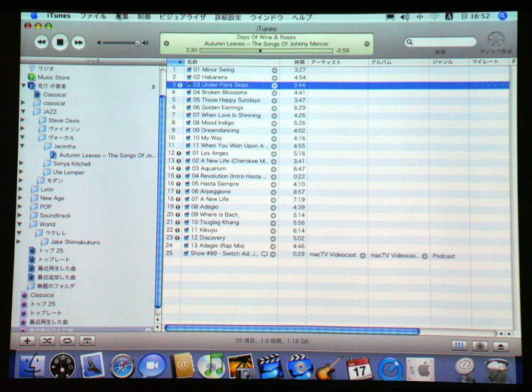Uncheck 05 Those Happy Sundays checkbox

click(x=189, y=100)
